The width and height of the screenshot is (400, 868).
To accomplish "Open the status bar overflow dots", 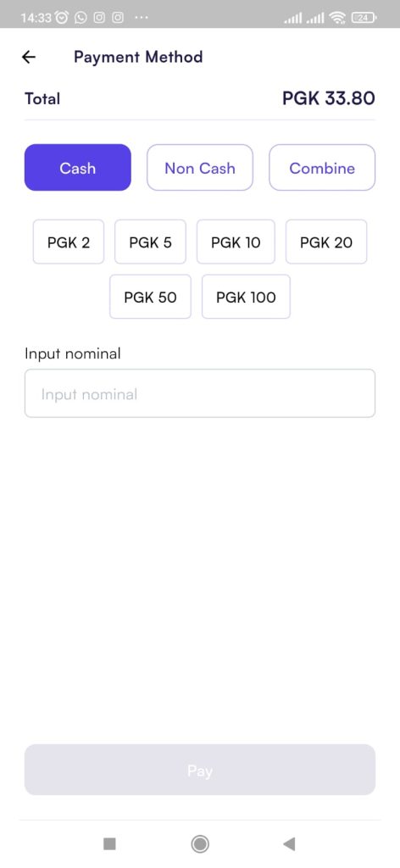I will (x=141, y=18).
